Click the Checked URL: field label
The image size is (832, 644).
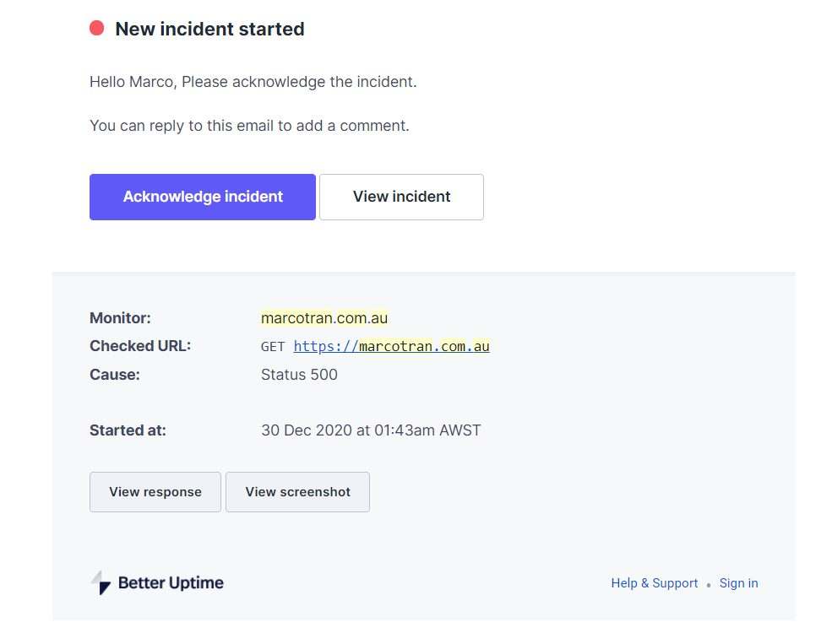pos(140,346)
